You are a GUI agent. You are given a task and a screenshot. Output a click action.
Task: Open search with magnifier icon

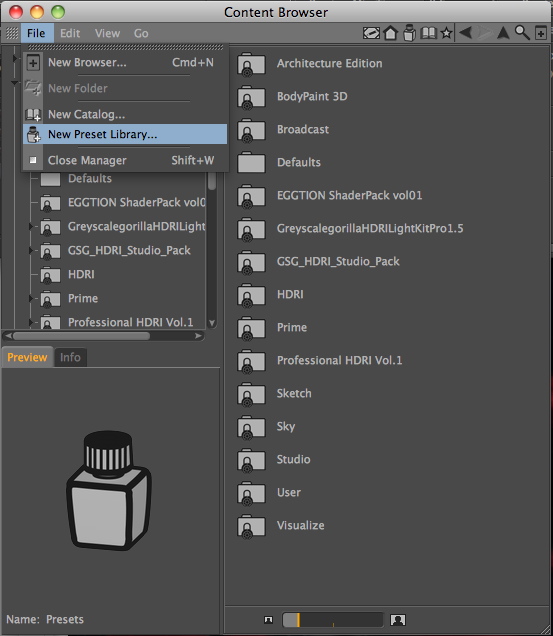[522, 32]
